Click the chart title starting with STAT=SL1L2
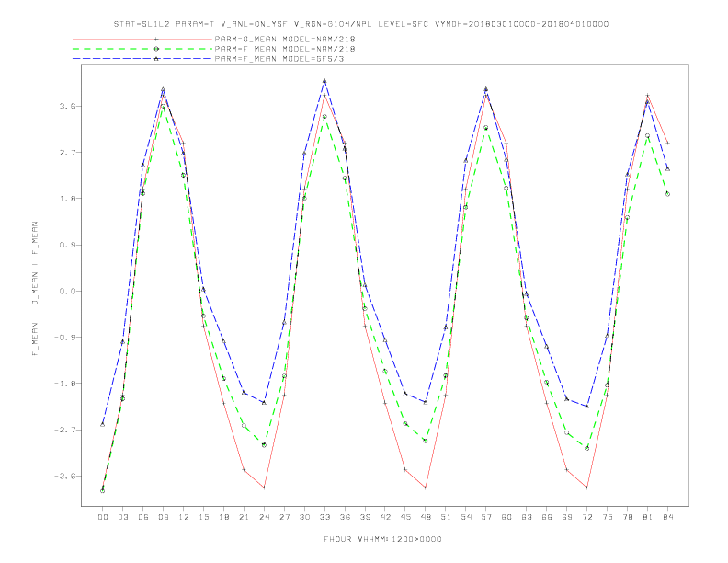This screenshot has width=728, height=563. [x=361, y=24]
